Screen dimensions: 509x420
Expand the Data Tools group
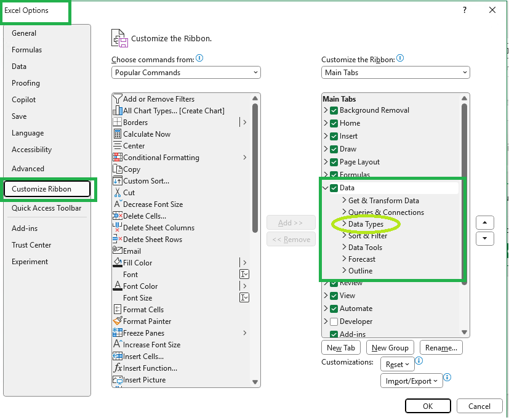tap(345, 247)
